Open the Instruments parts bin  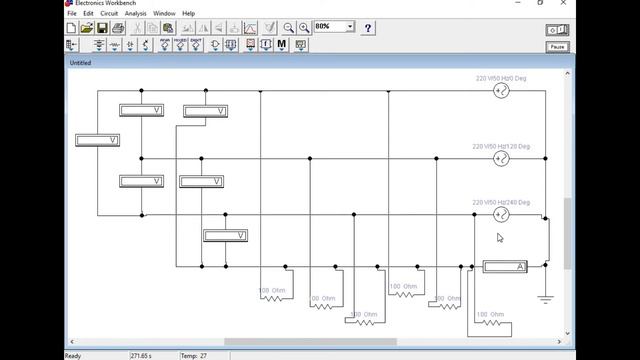coord(301,45)
